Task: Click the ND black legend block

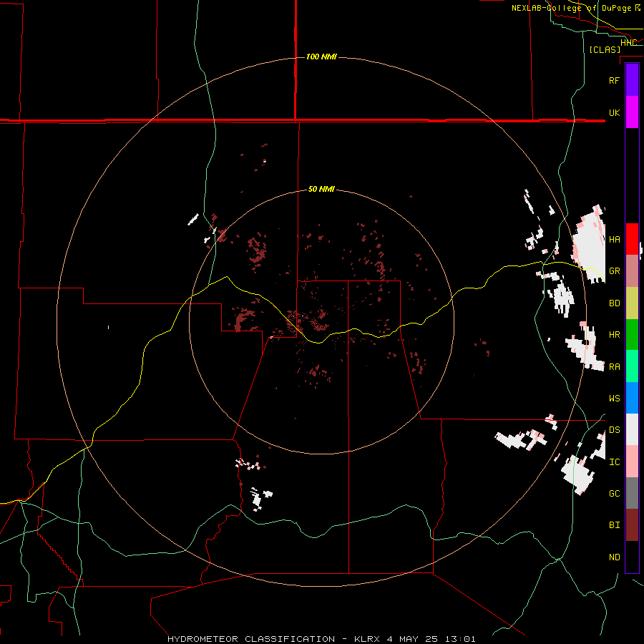Action: pos(632,557)
